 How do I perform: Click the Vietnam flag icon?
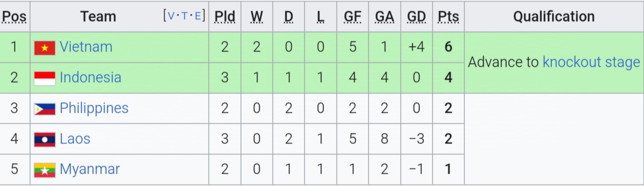[45, 48]
